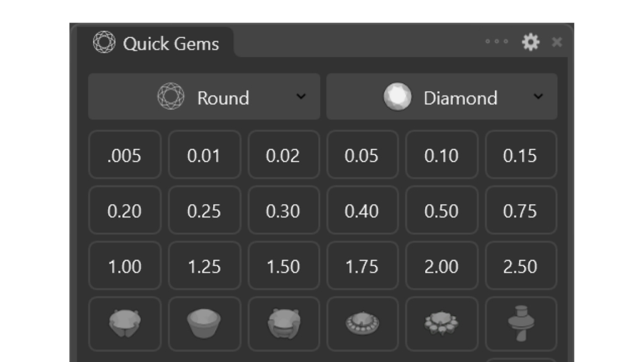Choose the basket prong setting icon
644x362 pixels.
[x=284, y=324]
